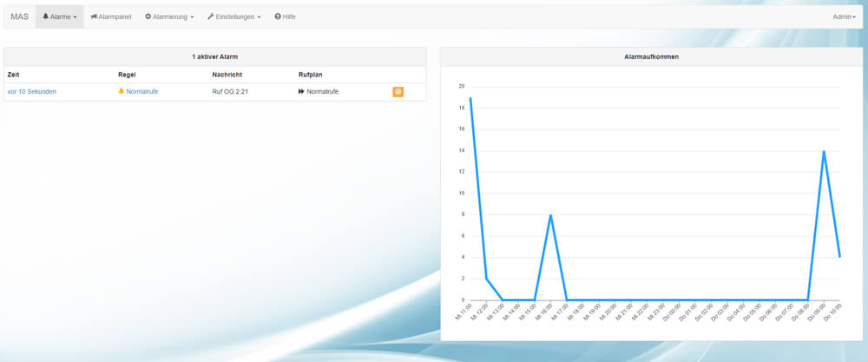Click the chart peak at Mi 16:00
The width and height of the screenshot is (868, 362).
[x=550, y=215]
